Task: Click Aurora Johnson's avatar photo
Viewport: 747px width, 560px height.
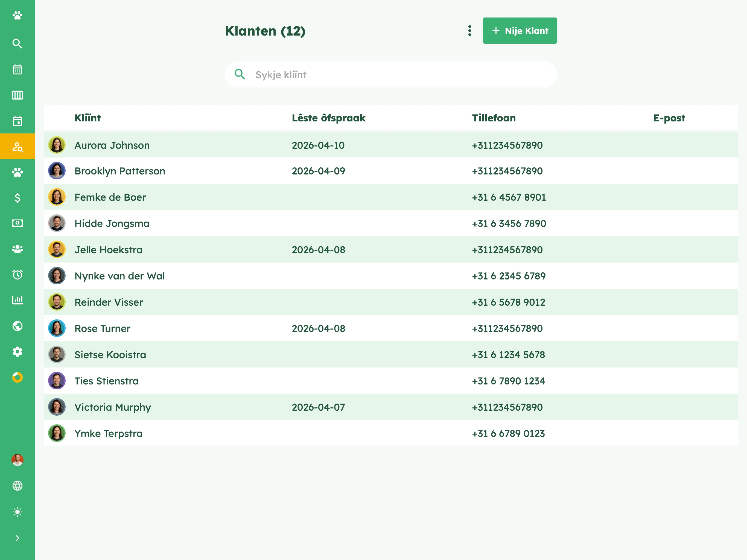Action: (x=57, y=145)
